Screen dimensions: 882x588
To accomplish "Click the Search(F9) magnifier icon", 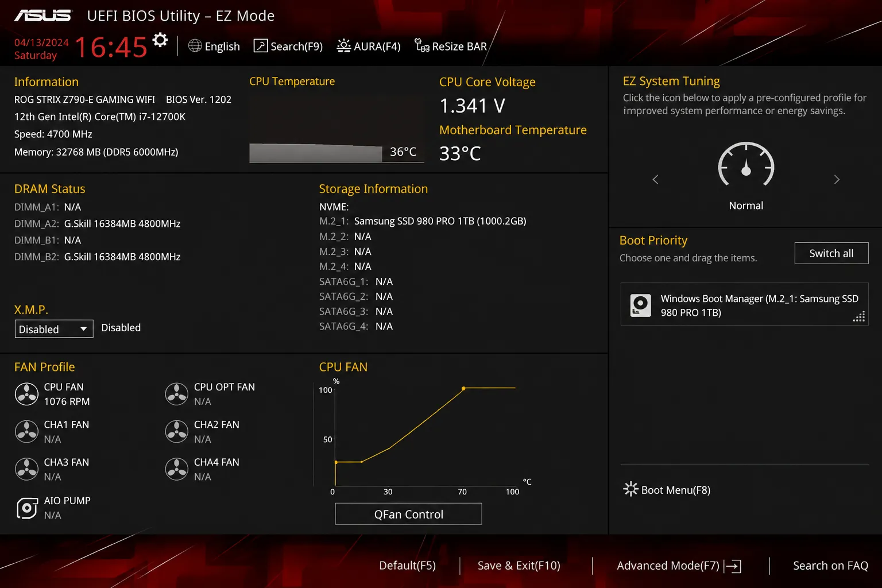I will tap(261, 46).
